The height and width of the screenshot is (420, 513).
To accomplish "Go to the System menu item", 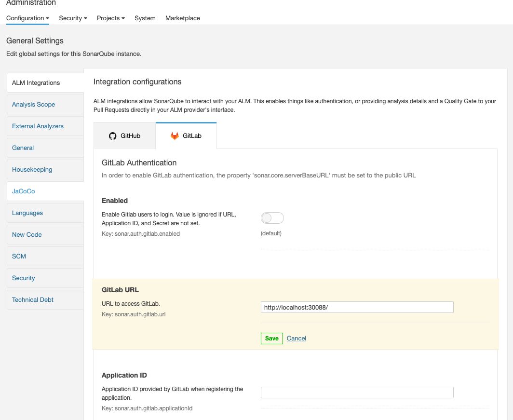I will click(145, 18).
